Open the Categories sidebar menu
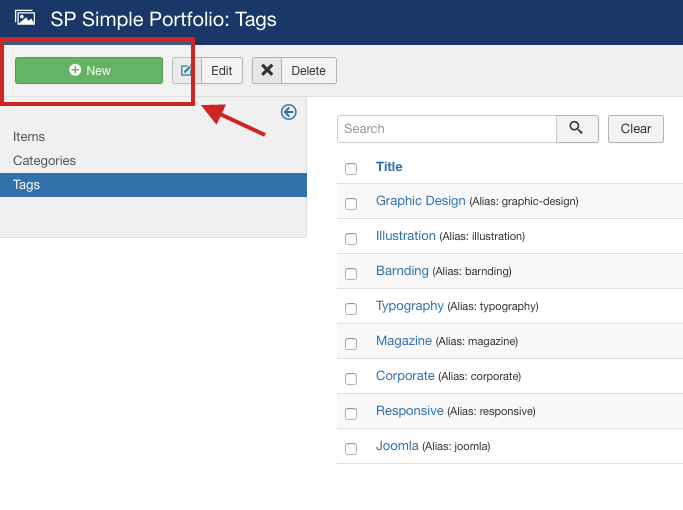This screenshot has width=683, height=510. click(x=44, y=160)
